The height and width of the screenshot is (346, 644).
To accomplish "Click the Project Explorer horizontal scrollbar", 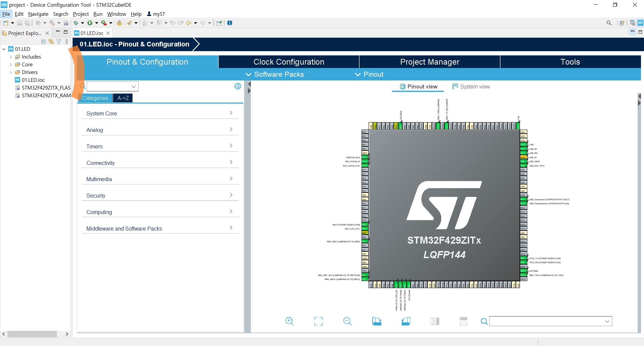I will [x=32, y=334].
